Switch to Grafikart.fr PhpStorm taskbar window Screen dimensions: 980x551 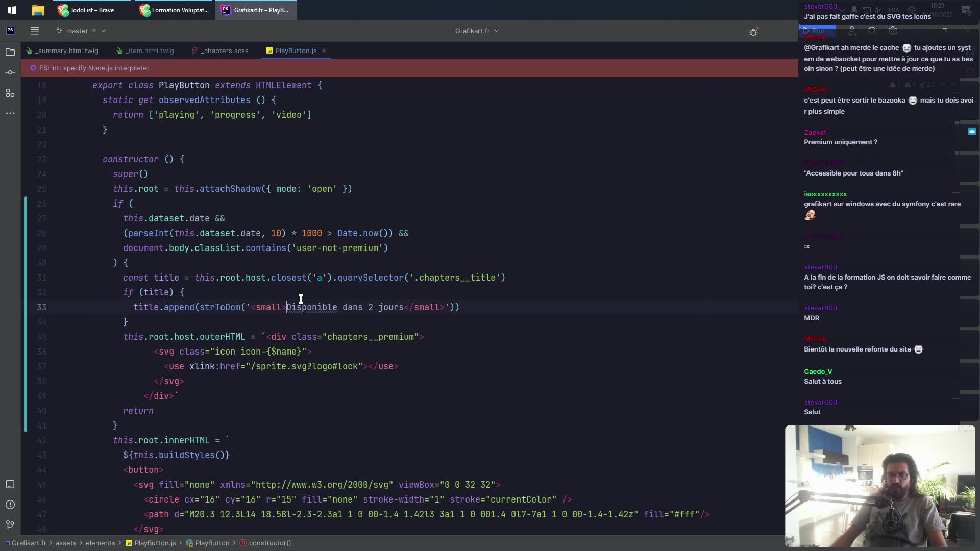[255, 10]
